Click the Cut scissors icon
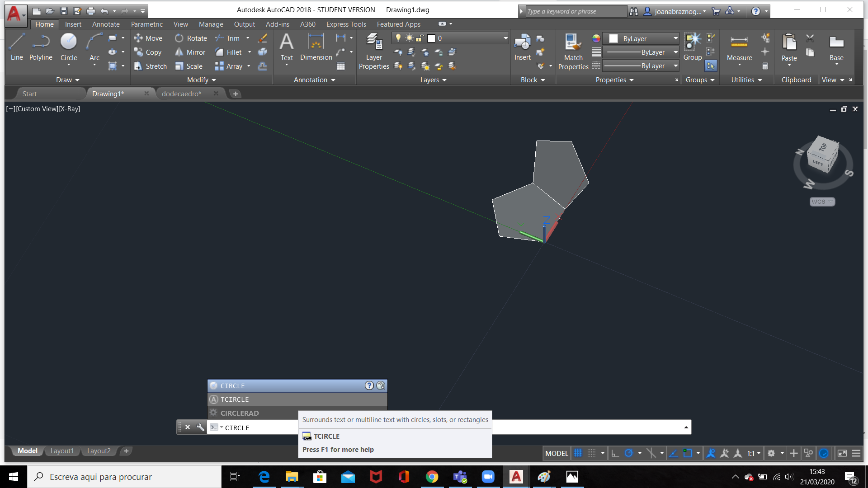The height and width of the screenshot is (488, 868). (x=810, y=38)
